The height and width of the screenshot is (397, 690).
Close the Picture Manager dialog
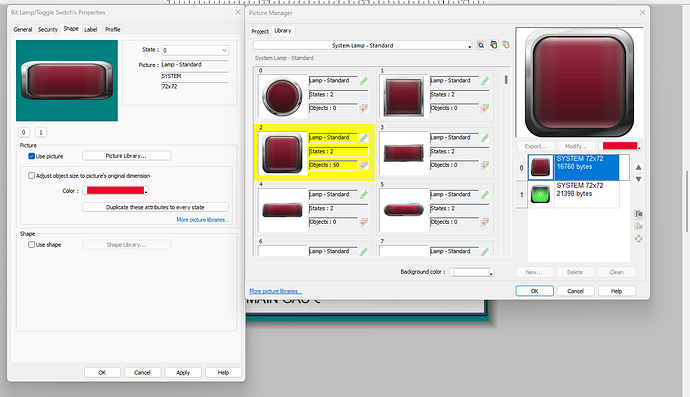tap(642, 13)
